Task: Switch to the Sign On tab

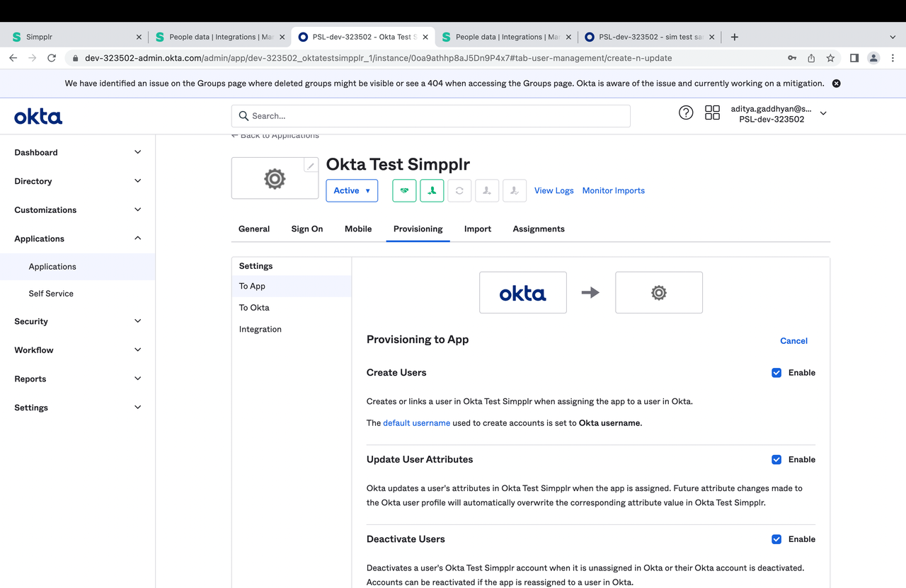Action: tap(306, 229)
